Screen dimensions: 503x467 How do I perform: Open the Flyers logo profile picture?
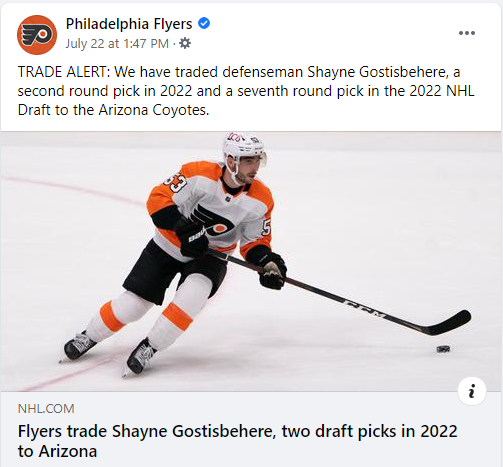pos(37,35)
